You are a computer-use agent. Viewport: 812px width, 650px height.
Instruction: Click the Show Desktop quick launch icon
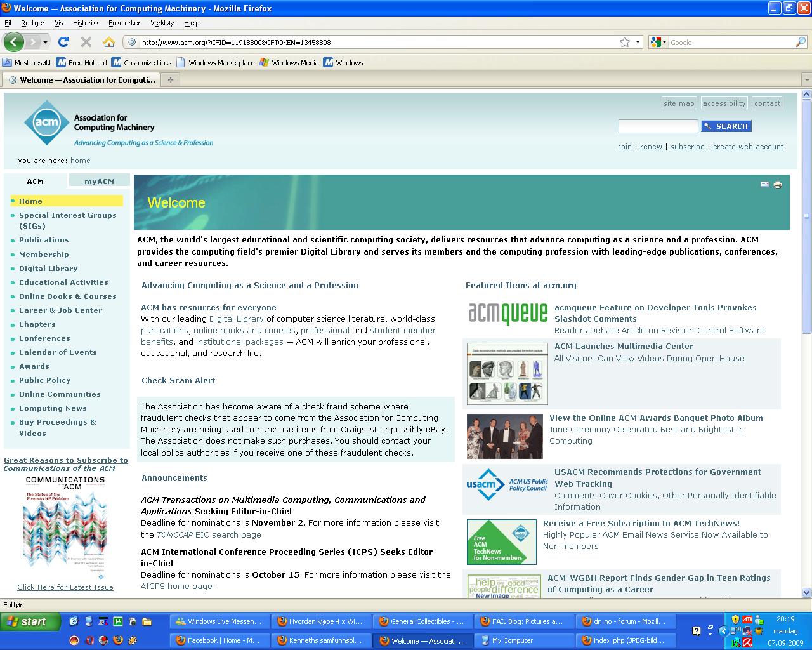coord(74,621)
